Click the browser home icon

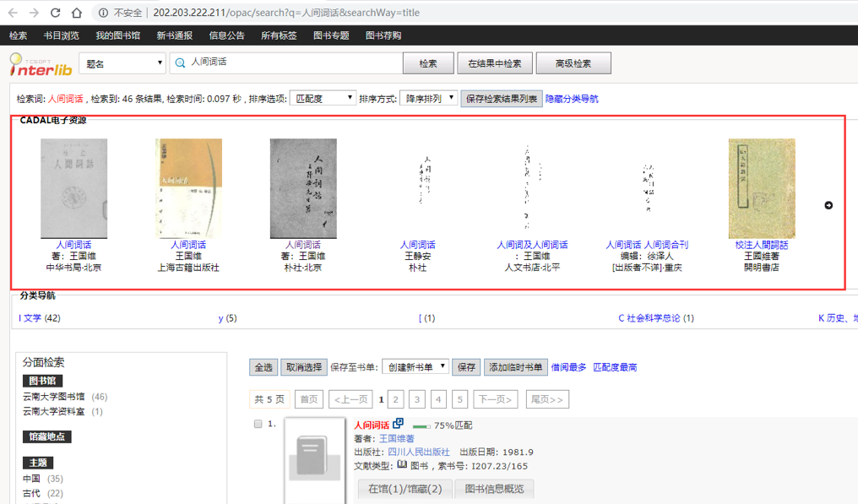coord(76,13)
